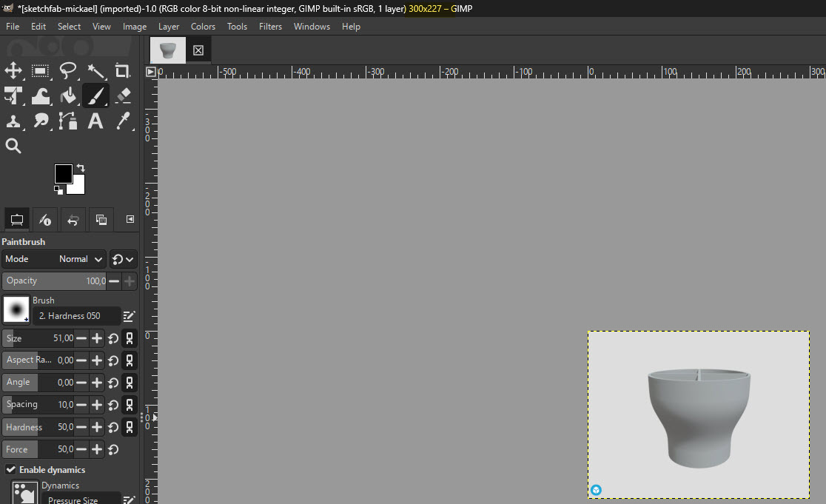826x504 pixels.
Task: Select the Clone stamp tool
Action: pyautogui.click(x=13, y=121)
